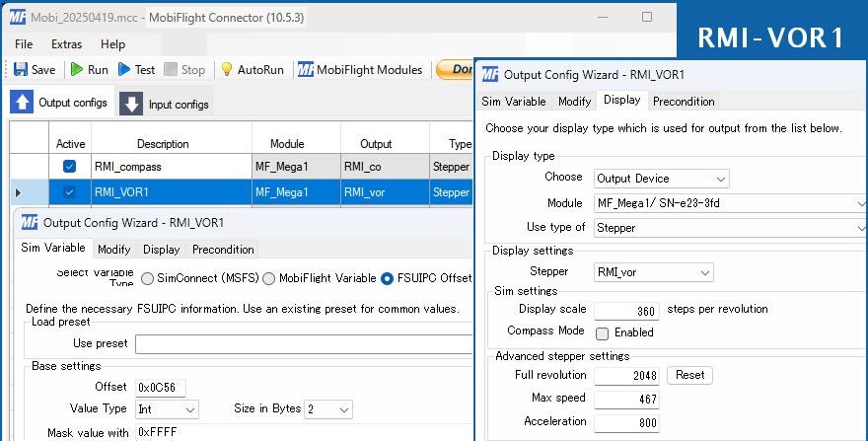Click the Display scale field showing 360
The width and height of the screenshot is (868, 441).
point(626,311)
